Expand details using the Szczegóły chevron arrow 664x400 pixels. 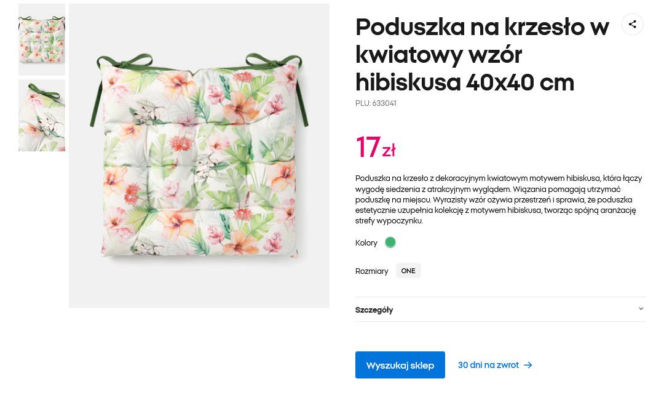[640, 309]
